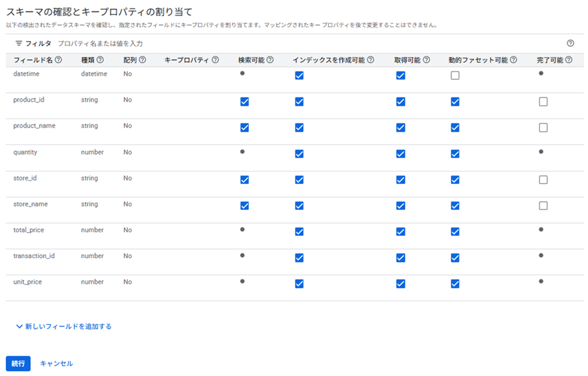Uncheck 検索可能 for product_id row

point(245,101)
